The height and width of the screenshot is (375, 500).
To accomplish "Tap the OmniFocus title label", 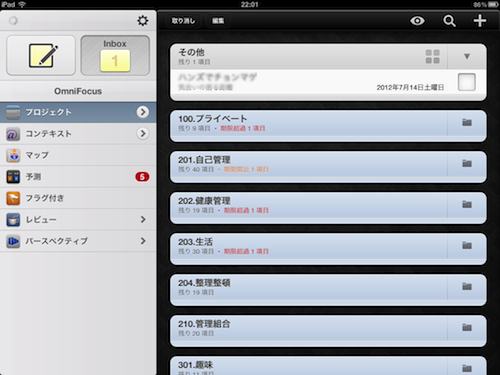I will coord(78,91).
